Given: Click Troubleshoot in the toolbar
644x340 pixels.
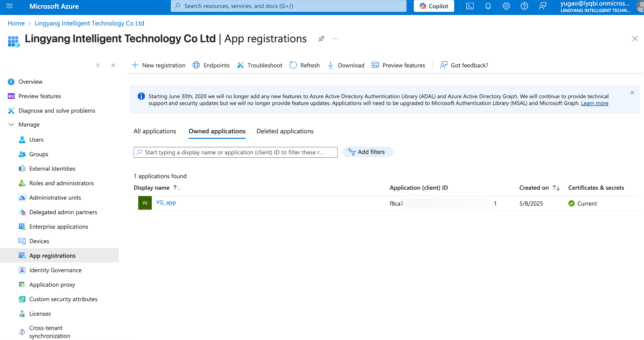Looking at the screenshot, I should [x=260, y=65].
